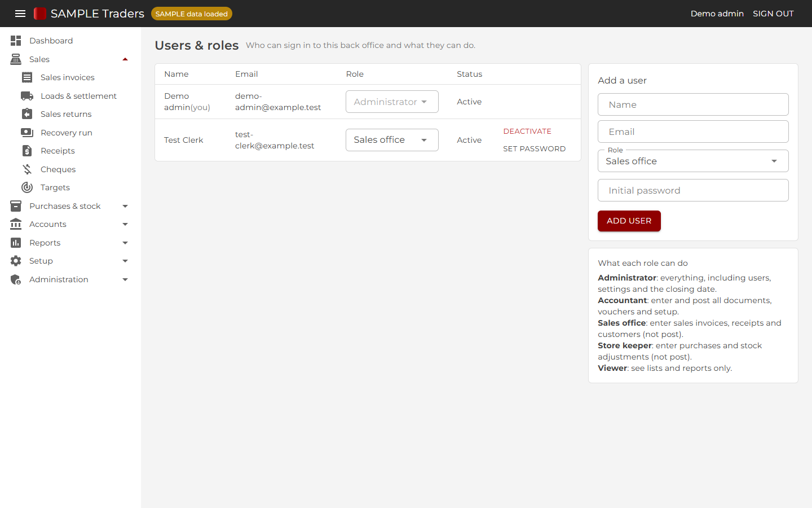Deactivate the Test Clerk user
The width and height of the screenshot is (812, 508).
(x=527, y=131)
